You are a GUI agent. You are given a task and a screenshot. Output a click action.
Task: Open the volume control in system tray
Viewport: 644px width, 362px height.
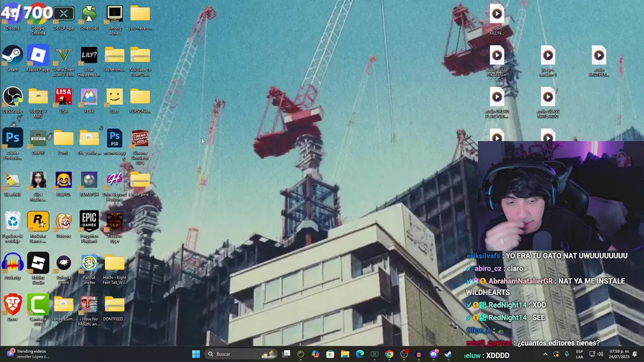(600, 354)
